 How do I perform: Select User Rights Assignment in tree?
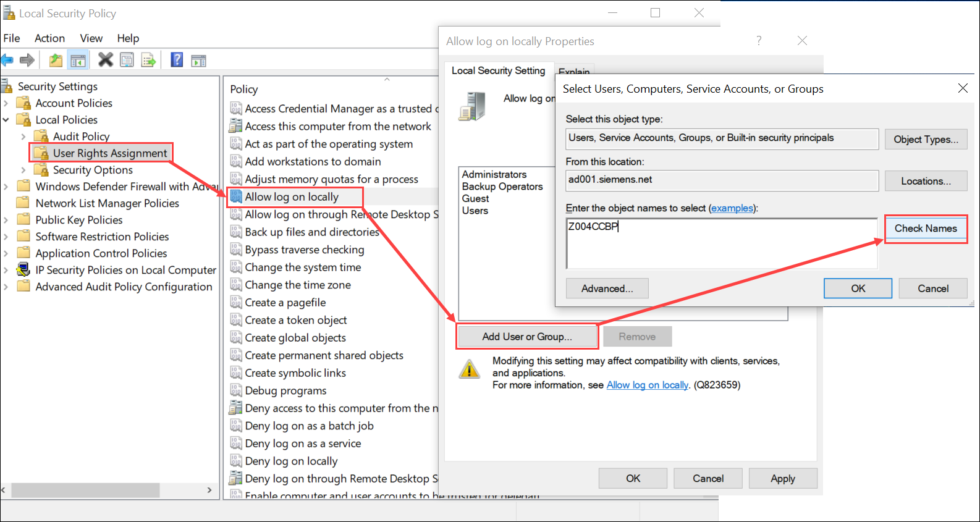pos(109,153)
